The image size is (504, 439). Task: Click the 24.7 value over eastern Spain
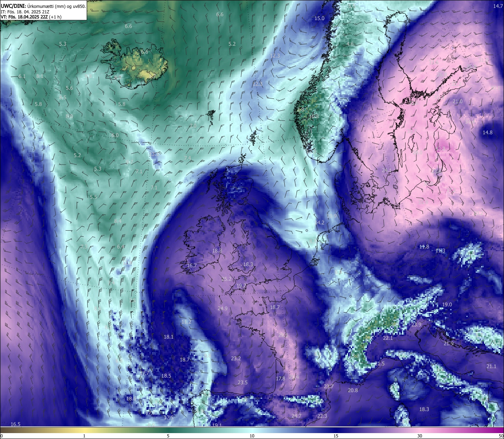pyautogui.click(x=296, y=416)
